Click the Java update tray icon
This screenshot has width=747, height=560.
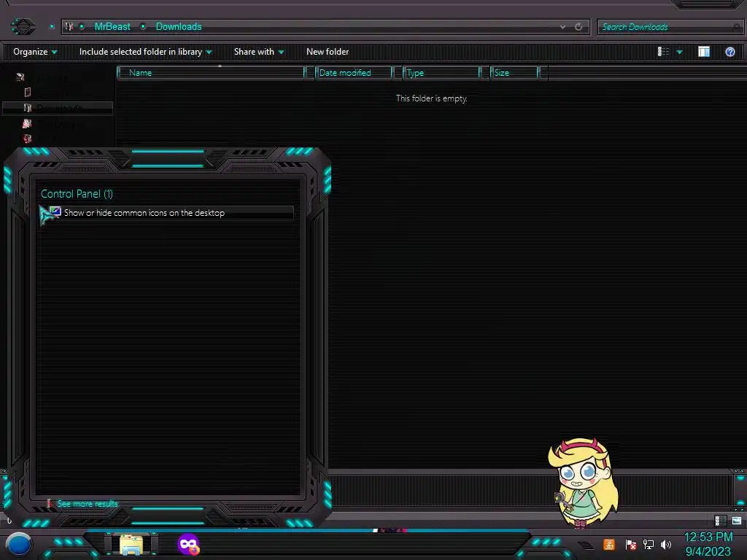click(x=609, y=544)
